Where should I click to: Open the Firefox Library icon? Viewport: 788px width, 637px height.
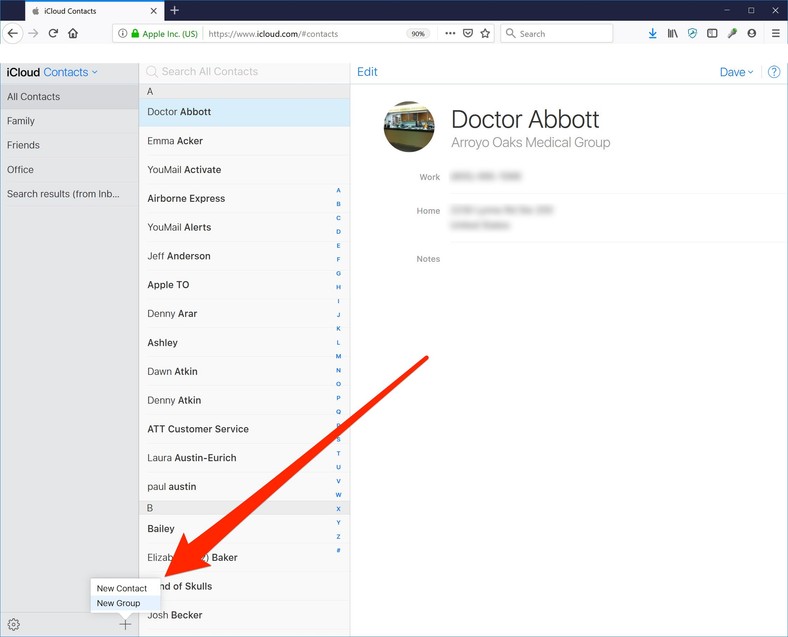(672, 34)
